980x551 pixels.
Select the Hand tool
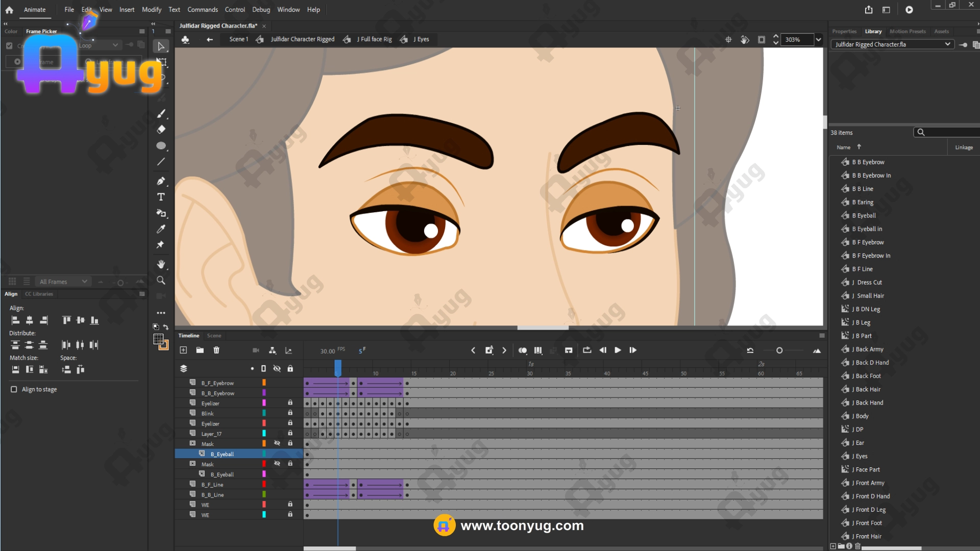[x=161, y=264]
